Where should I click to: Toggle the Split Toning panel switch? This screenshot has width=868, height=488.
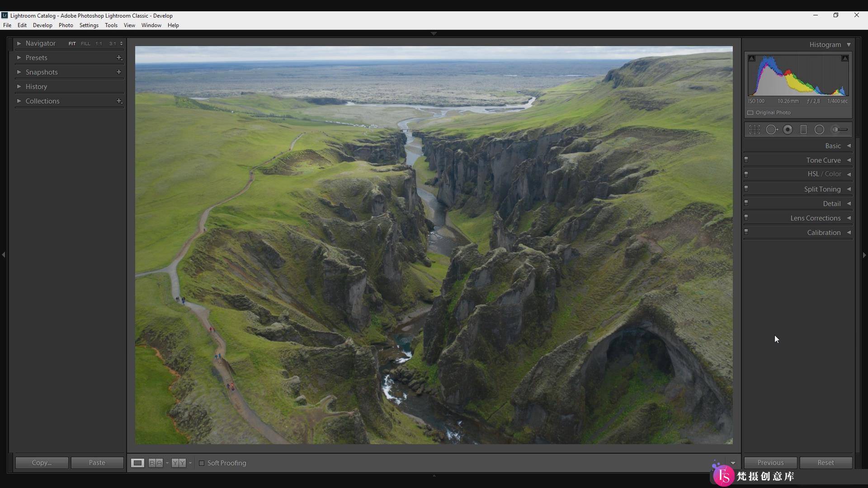pos(746,188)
